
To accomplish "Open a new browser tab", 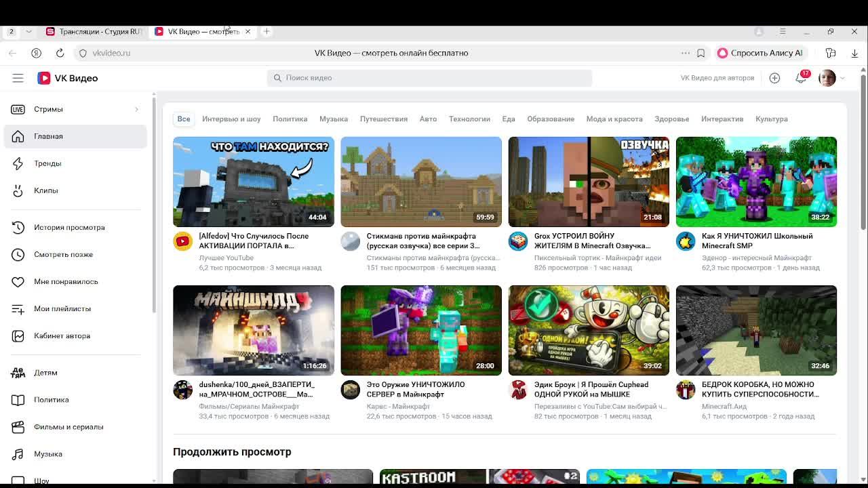I will tap(267, 32).
